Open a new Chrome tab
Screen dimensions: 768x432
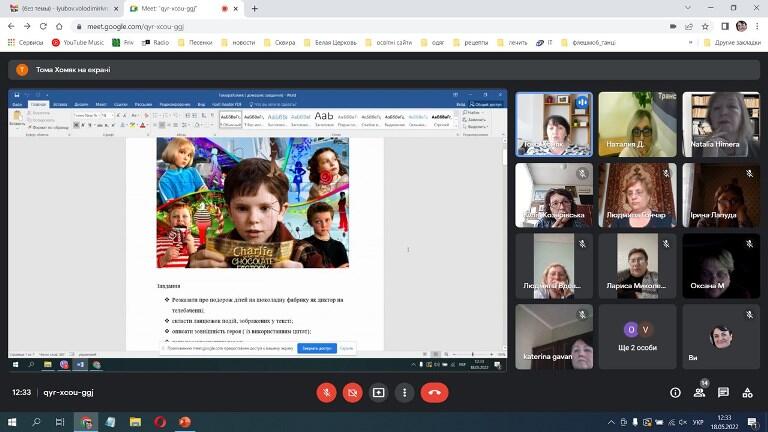click(254, 9)
